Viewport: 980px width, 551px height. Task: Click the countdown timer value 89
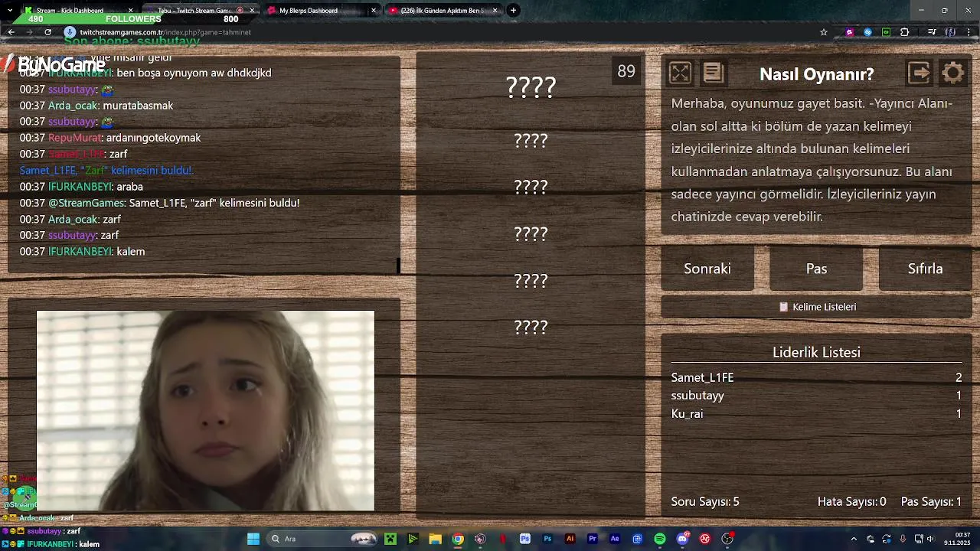pos(626,71)
